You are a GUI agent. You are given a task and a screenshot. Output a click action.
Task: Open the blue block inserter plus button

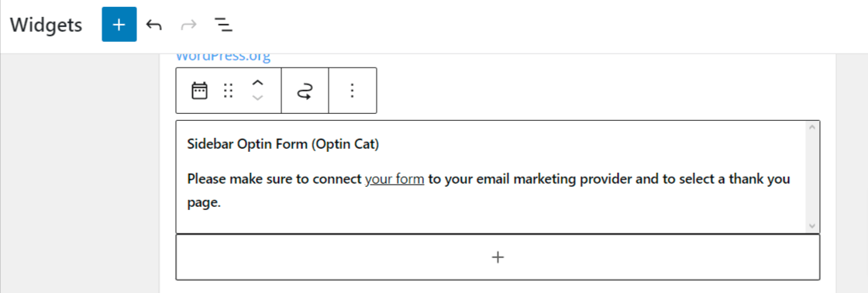119,24
